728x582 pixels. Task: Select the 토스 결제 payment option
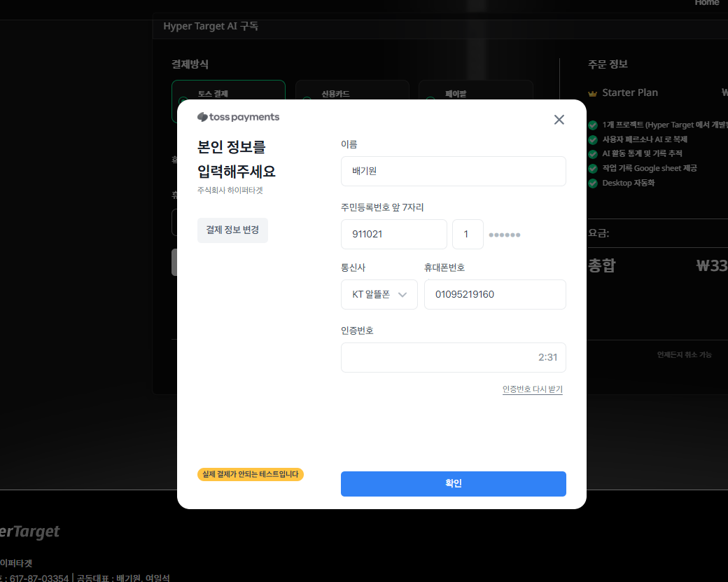[228, 90]
